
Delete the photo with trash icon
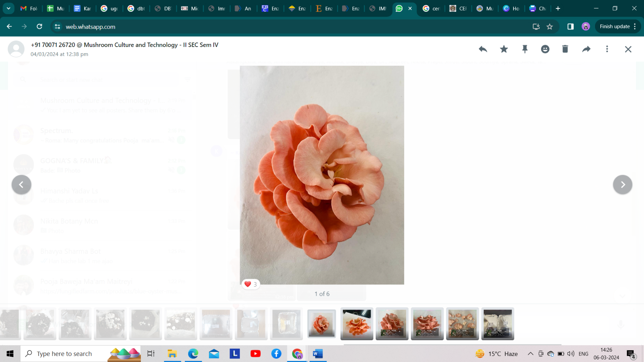(565, 49)
